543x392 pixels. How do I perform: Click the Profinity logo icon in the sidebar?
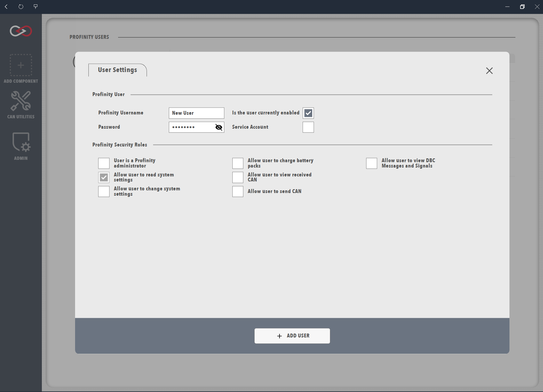(x=21, y=31)
